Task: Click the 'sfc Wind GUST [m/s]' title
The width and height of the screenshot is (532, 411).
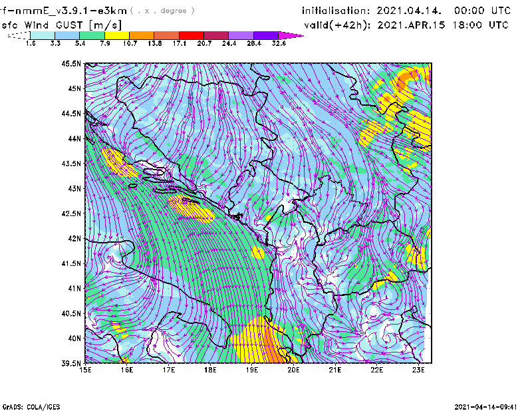Action: pyautogui.click(x=61, y=25)
